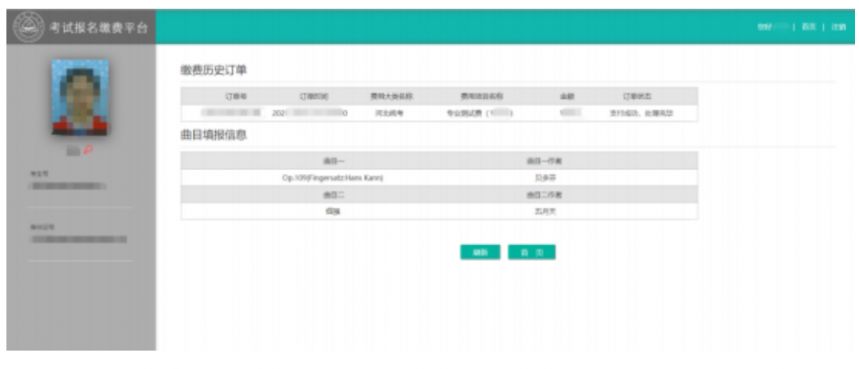Click the blurred order number cell
This screenshot has height=369, width=859.
[x=230, y=113]
